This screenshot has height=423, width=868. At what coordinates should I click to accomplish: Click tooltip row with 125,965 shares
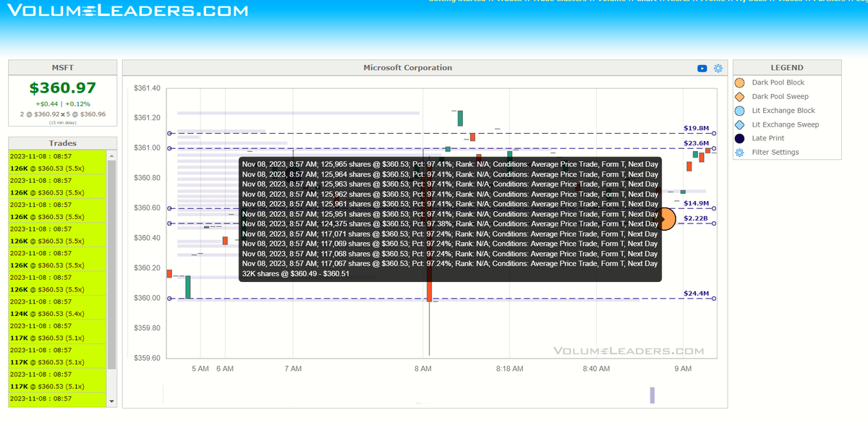450,164
